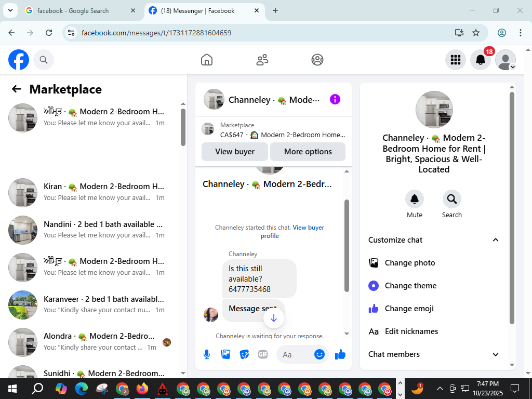Choose a sticker with the sticker icon
The height and width of the screenshot is (399, 532).
tap(244, 354)
